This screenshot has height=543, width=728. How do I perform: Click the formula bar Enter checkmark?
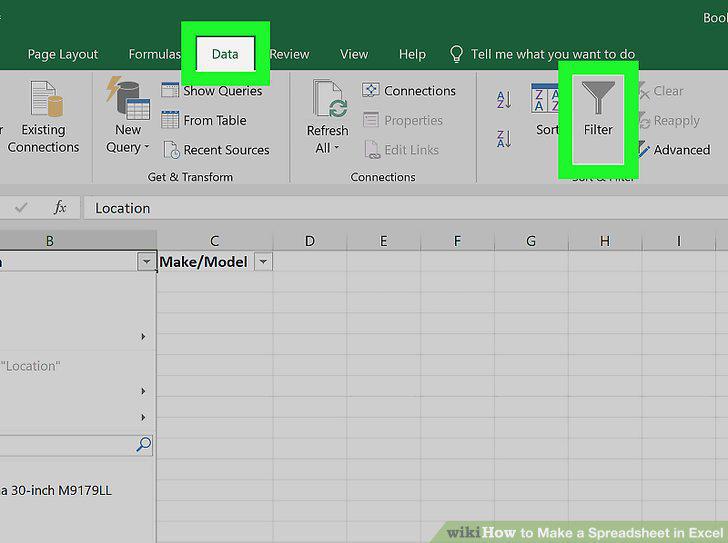pyautogui.click(x=20, y=207)
